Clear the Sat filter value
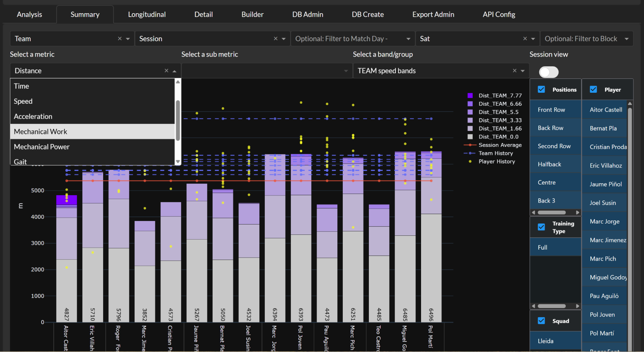644x352 pixels. pos(525,39)
